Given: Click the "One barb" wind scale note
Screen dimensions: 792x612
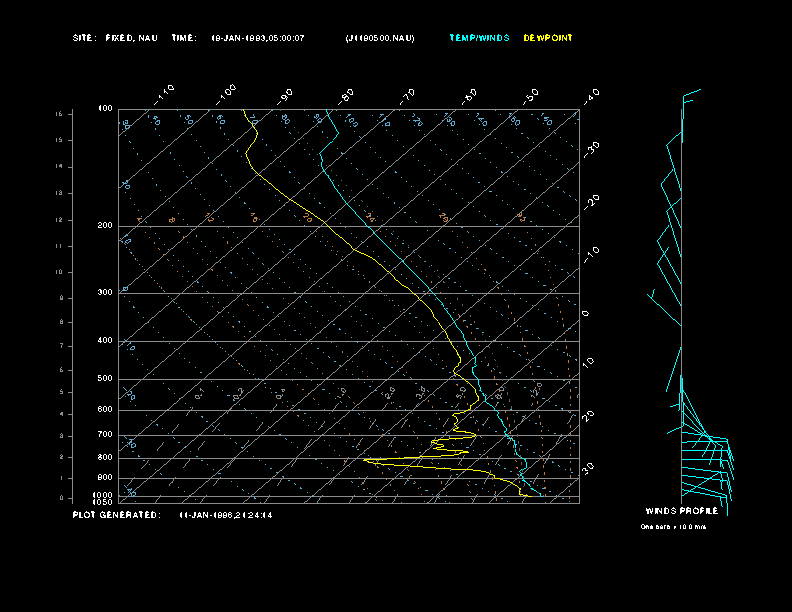Looking at the screenshot, I should [673, 527].
